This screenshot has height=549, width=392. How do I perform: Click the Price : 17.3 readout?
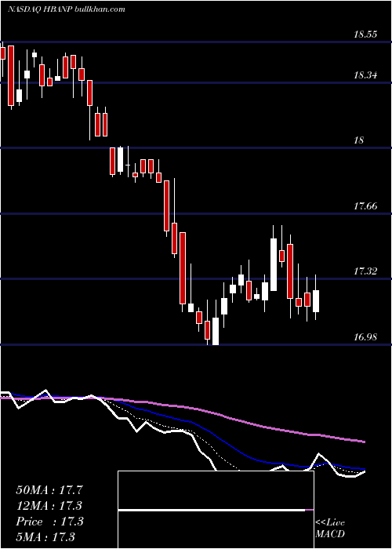[x=49, y=522]
